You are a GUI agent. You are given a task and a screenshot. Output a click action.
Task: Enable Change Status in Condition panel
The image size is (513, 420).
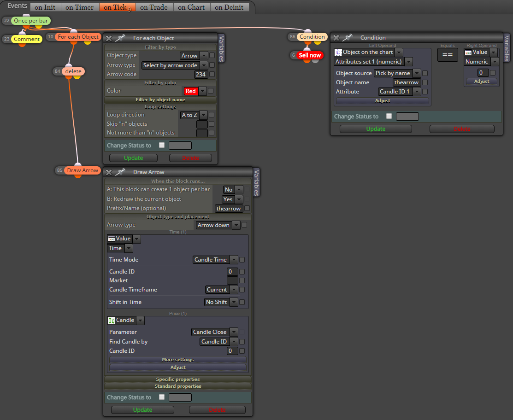[x=389, y=116]
